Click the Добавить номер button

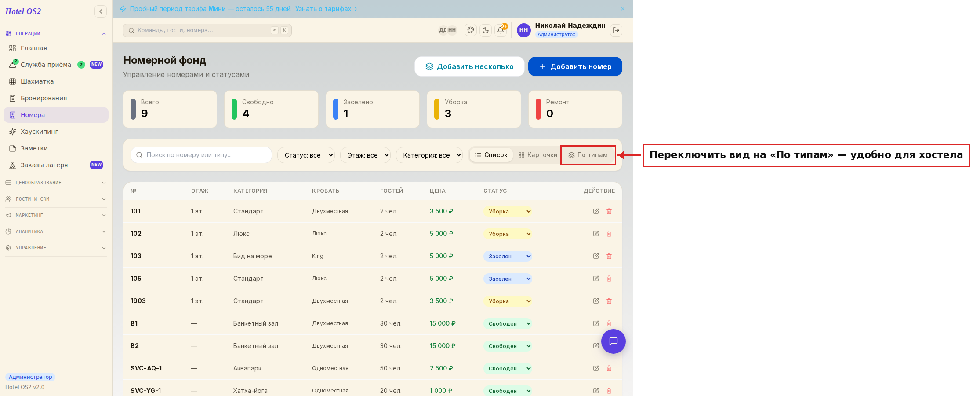point(575,66)
